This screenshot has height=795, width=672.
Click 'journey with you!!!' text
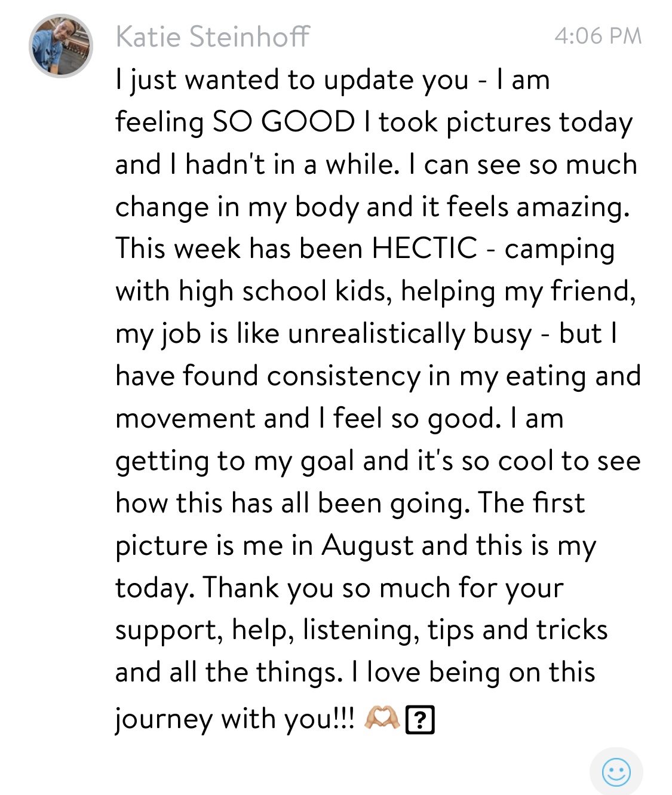[x=234, y=719]
